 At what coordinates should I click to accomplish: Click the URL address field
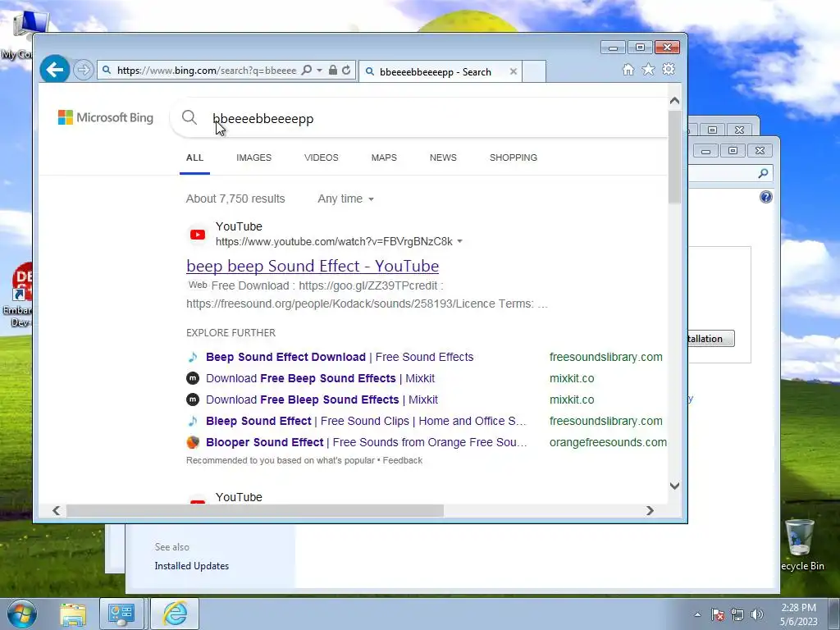tap(206, 71)
